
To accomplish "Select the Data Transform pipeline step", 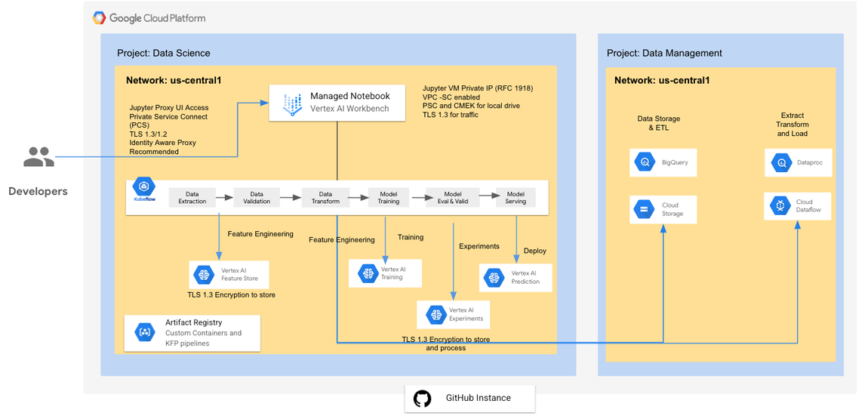I will 325,198.
